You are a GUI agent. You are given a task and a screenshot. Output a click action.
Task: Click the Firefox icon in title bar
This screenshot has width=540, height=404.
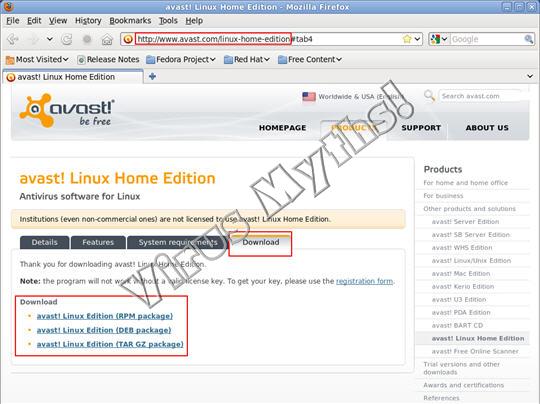pos(9,7)
